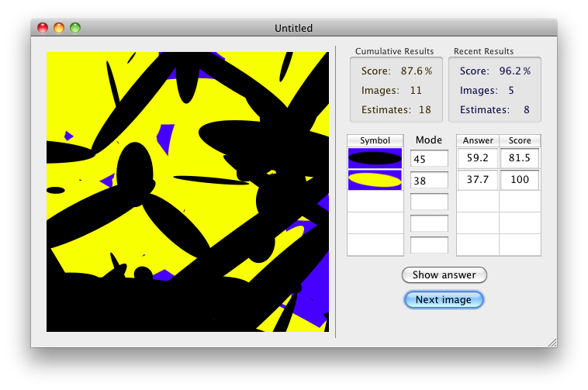Click the resize grip in window corner

click(x=552, y=342)
